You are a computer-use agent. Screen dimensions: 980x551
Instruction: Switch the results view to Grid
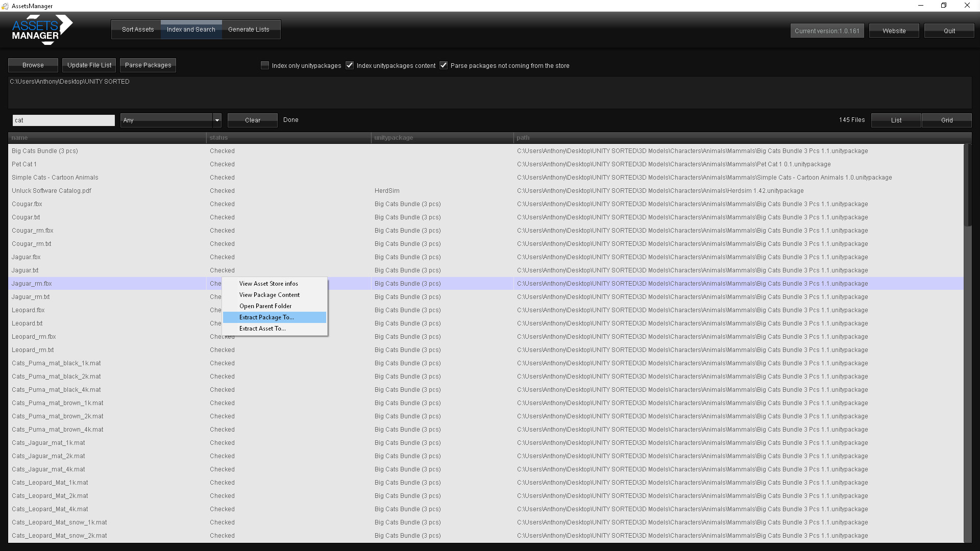coord(946,120)
